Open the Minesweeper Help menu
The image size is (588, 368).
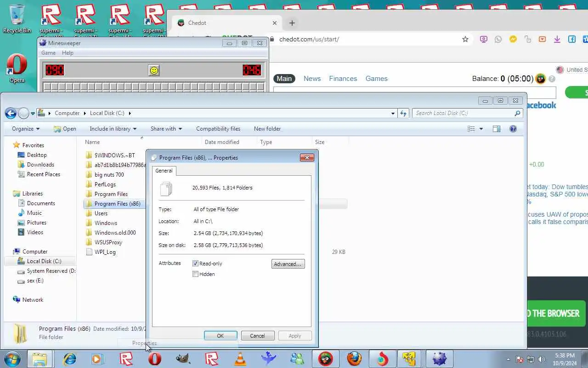[68, 53]
